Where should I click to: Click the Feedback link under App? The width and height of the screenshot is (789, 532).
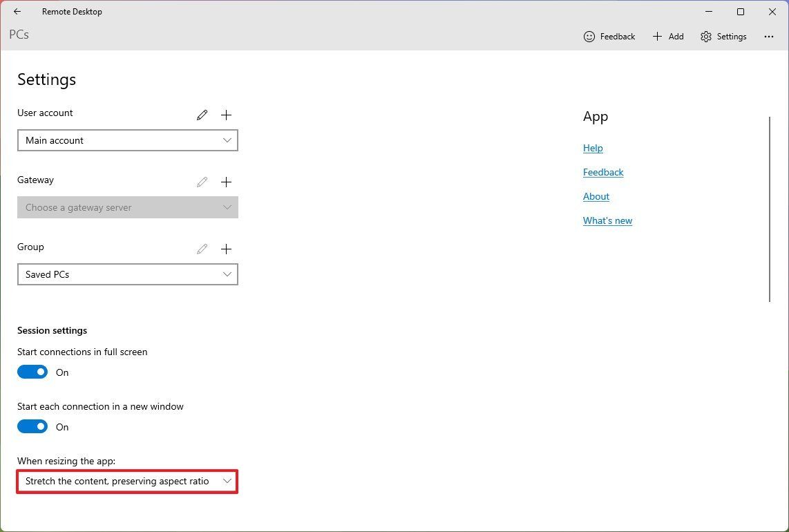603,172
